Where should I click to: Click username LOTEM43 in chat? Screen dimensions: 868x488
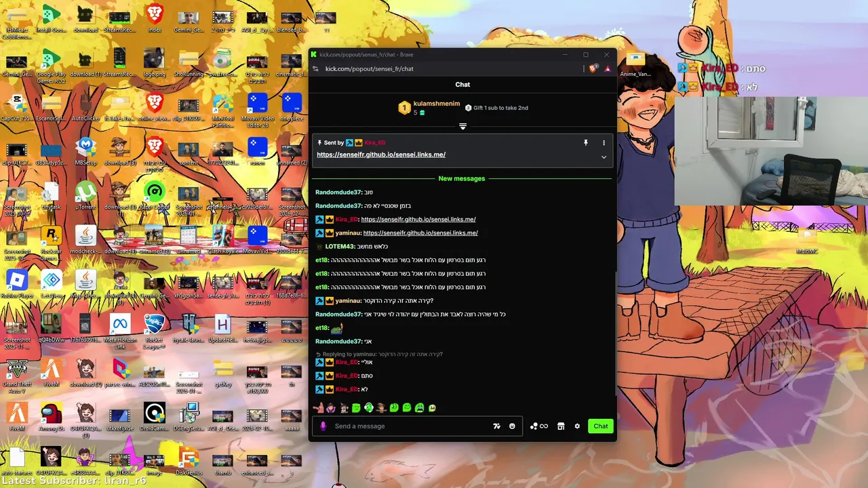pyautogui.click(x=340, y=246)
